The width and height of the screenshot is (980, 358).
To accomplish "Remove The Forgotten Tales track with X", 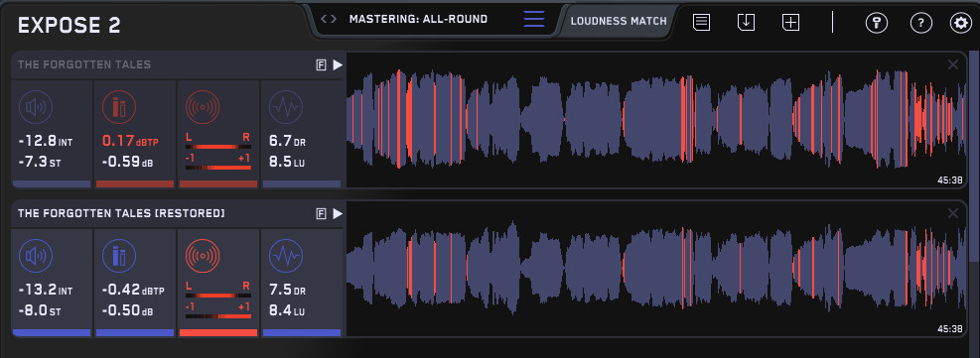I will tap(952, 64).
